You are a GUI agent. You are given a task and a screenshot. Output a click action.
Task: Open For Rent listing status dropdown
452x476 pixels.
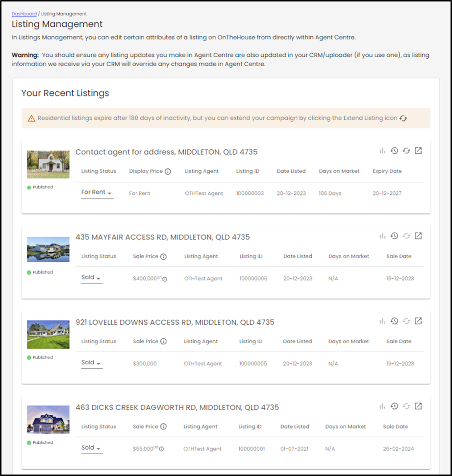pos(97,192)
